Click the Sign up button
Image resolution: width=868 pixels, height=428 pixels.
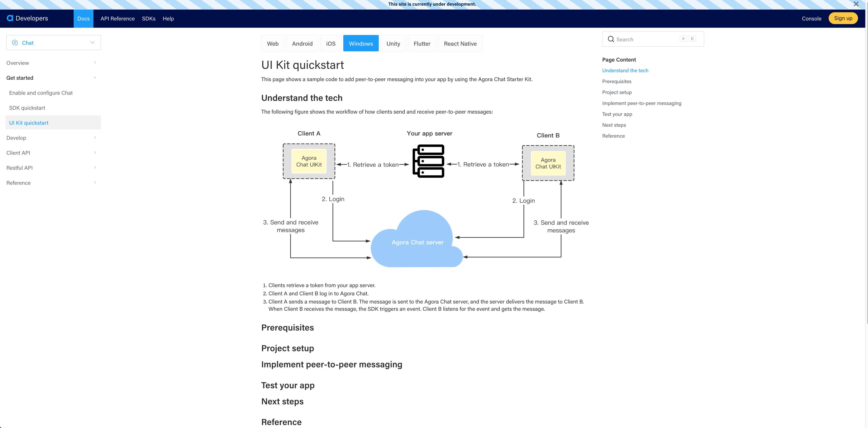(x=843, y=18)
